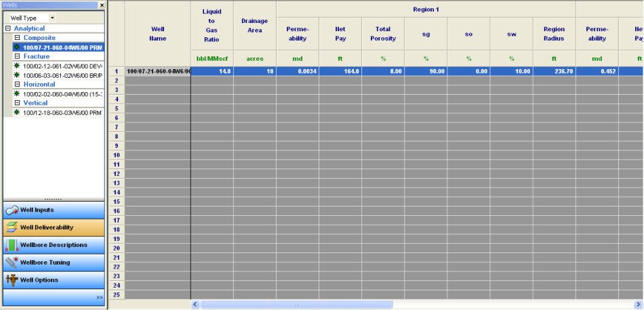This screenshot has height=310, width=644.
Task: Collapse the Vertical tree group
Action: point(17,103)
